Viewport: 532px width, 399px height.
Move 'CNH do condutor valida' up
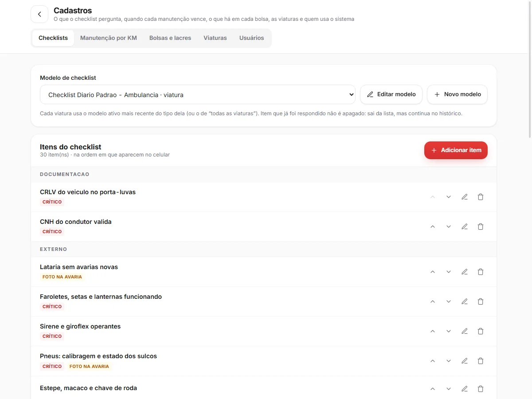[433, 227]
